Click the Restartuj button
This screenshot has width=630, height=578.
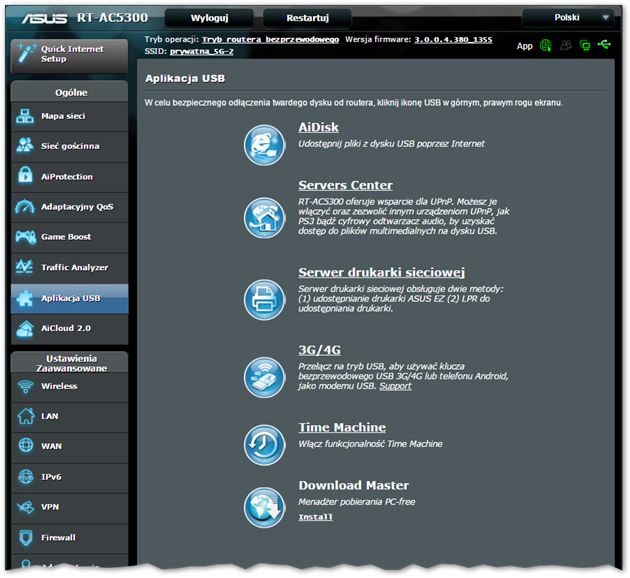(x=307, y=18)
